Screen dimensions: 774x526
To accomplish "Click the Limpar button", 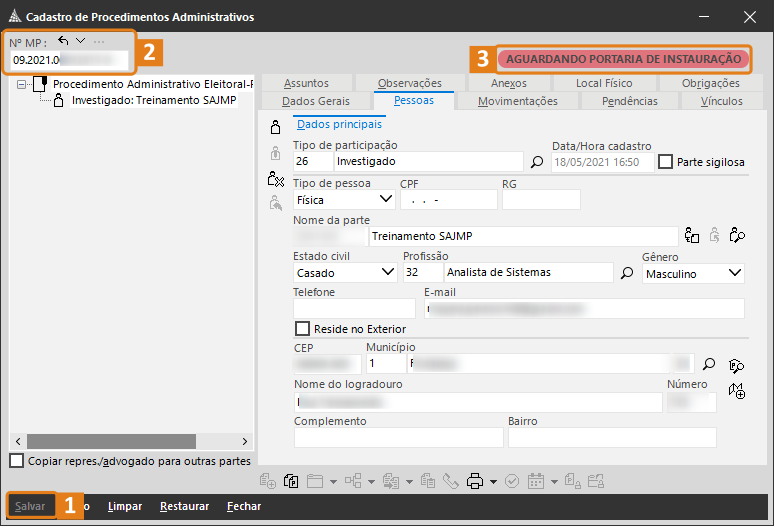I will click(x=125, y=506).
